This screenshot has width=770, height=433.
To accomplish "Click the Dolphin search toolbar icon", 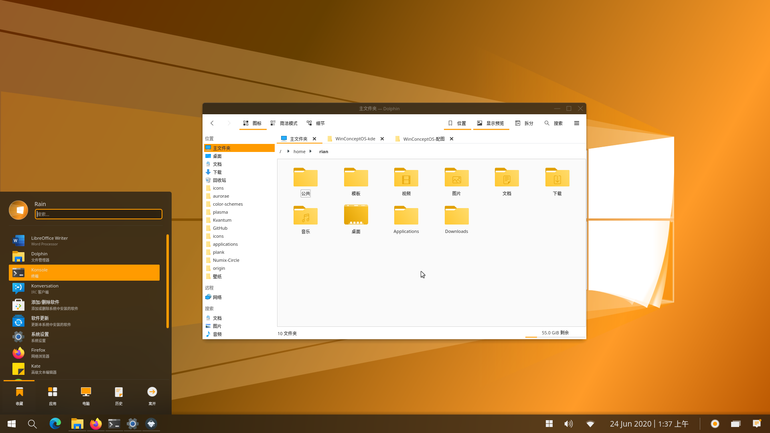I will pos(553,123).
